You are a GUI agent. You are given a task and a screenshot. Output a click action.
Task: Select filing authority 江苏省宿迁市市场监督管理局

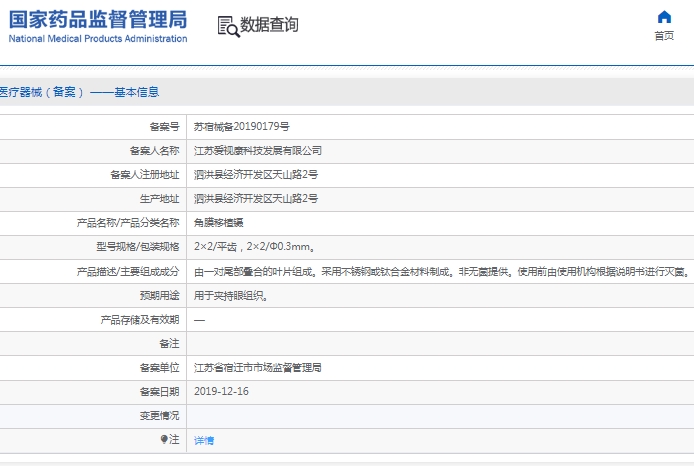[258, 368]
